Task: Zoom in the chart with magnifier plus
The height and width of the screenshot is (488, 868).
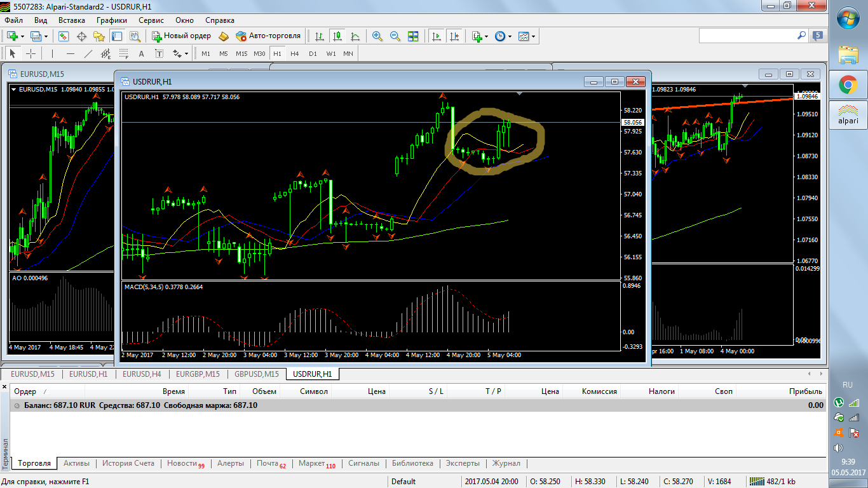Action: [377, 36]
